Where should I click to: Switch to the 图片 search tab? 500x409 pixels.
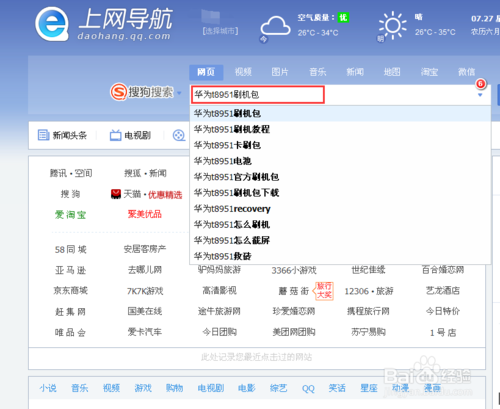tap(280, 72)
